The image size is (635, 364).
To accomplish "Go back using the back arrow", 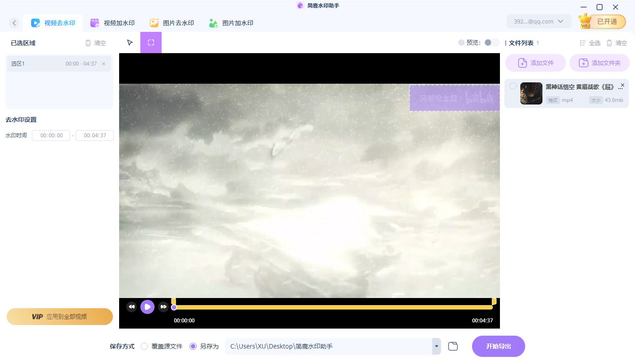I will tap(15, 23).
